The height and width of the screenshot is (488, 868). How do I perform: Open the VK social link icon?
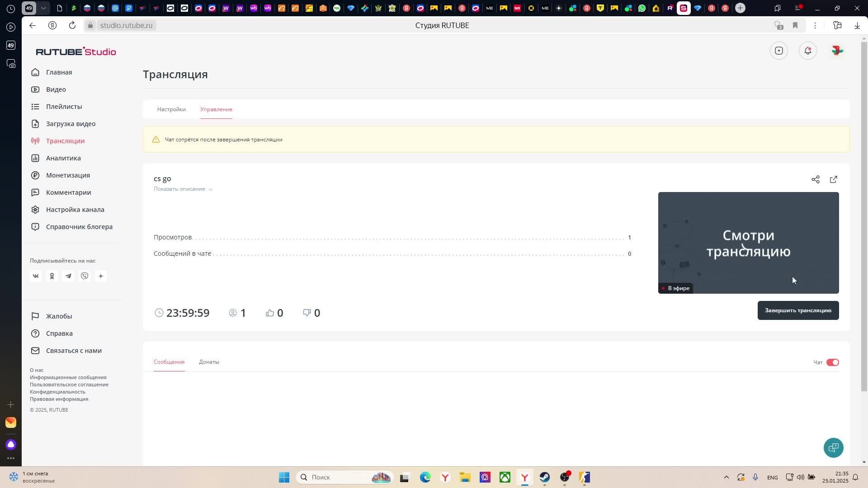tap(36, 276)
